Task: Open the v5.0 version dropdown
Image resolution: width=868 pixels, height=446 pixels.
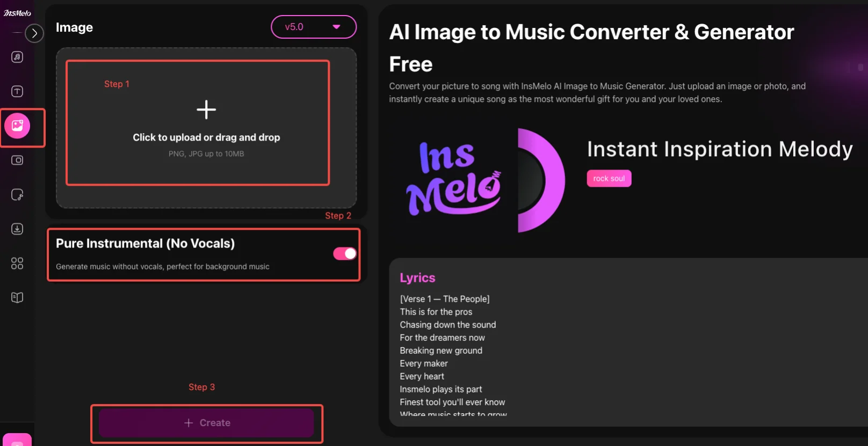Action: (313, 27)
